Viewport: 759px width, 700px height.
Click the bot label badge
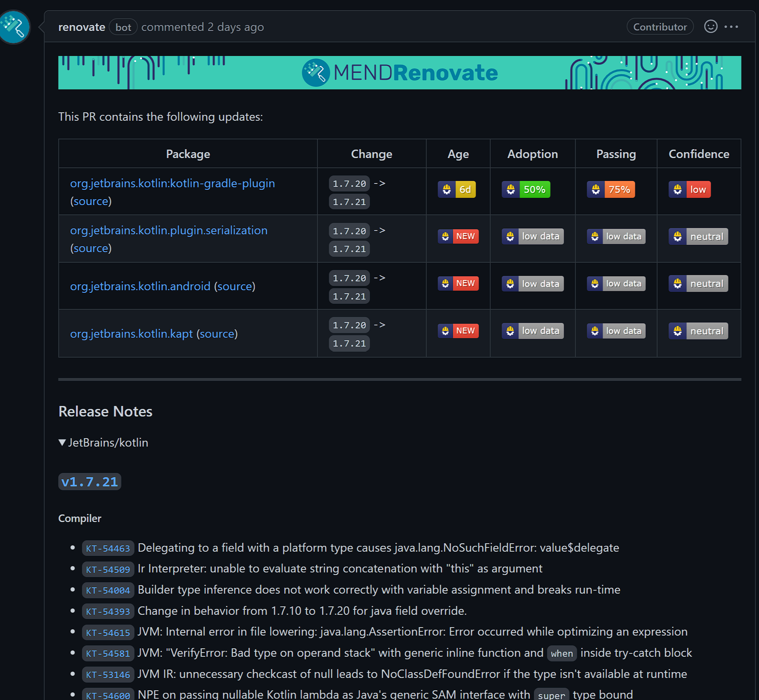123,27
